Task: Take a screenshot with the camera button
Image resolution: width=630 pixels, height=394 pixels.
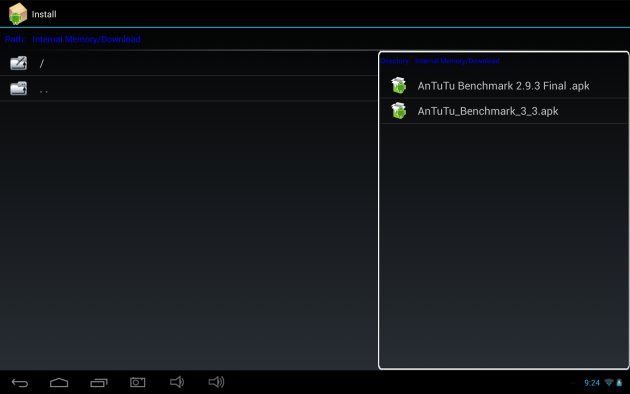Action: click(x=138, y=382)
